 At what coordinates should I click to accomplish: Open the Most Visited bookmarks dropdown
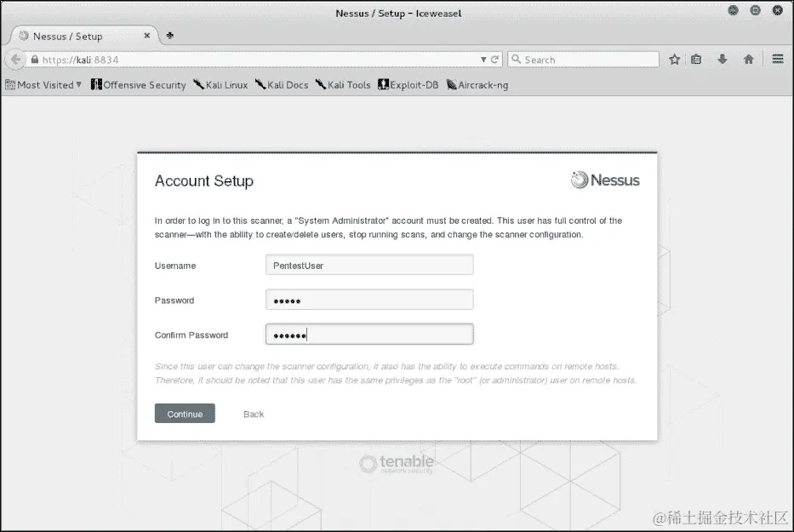tap(43, 85)
